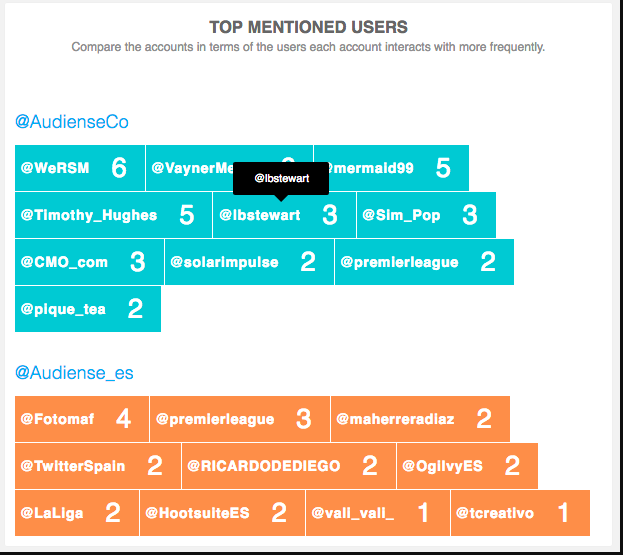Select the @HootsuiteES tile
This screenshot has width=623, height=555.
coord(222,513)
